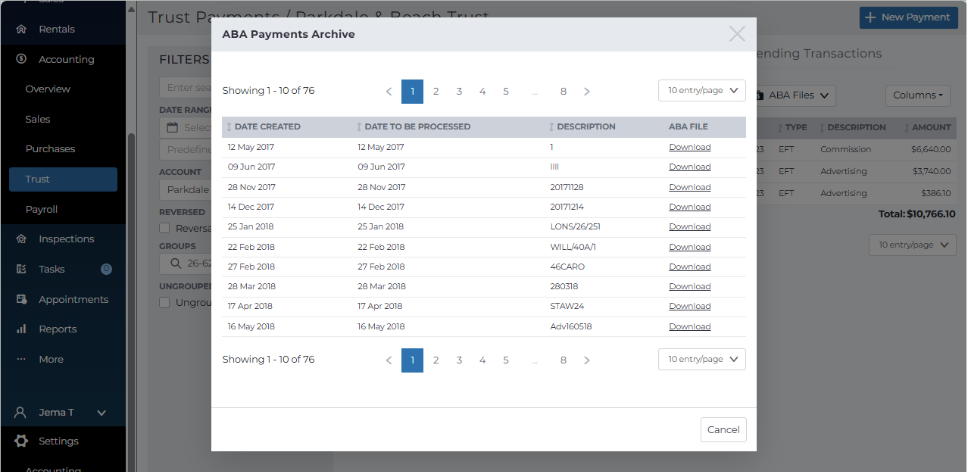The image size is (967, 472).
Task: Download ABA file for LONS/26/251
Action: click(x=689, y=226)
